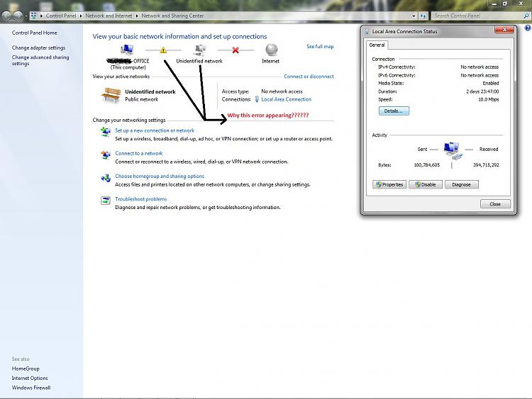Click the Duration value 2 days 23:47:00
This screenshot has height=399, width=532.
(x=482, y=91)
